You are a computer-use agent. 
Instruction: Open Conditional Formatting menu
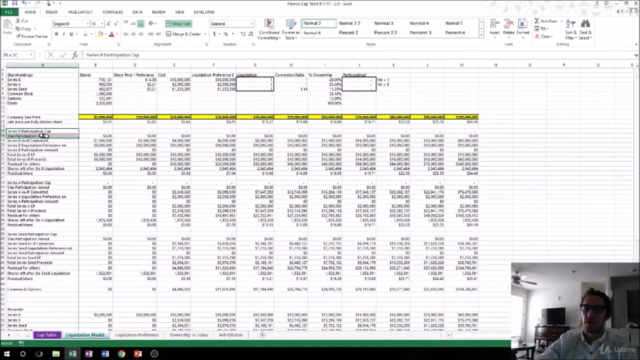pyautogui.click(x=269, y=29)
